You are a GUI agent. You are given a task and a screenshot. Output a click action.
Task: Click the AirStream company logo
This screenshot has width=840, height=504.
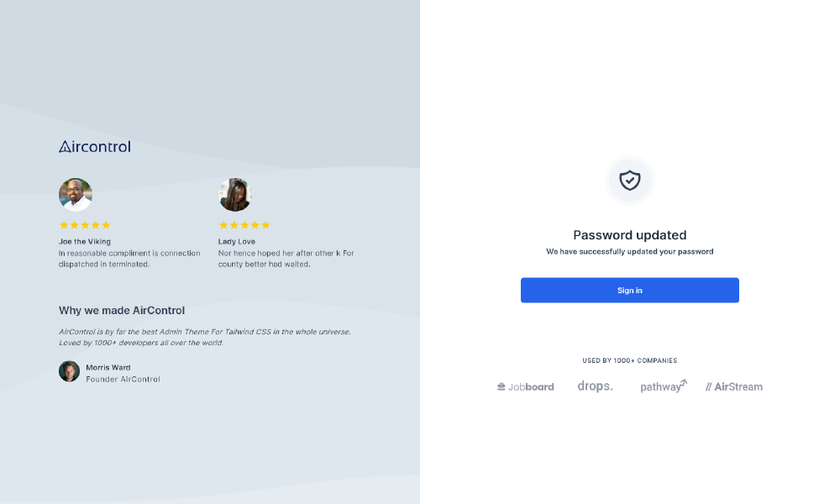coord(734,386)
